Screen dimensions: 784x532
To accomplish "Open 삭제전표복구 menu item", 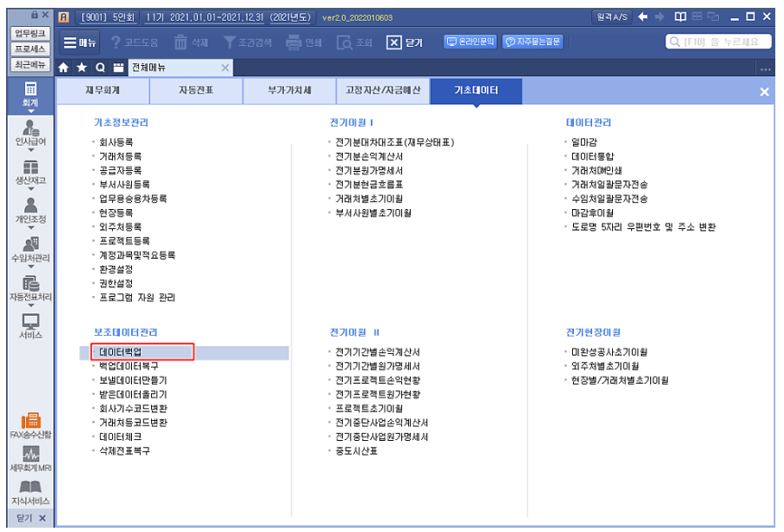I will (x=124, y=450).
